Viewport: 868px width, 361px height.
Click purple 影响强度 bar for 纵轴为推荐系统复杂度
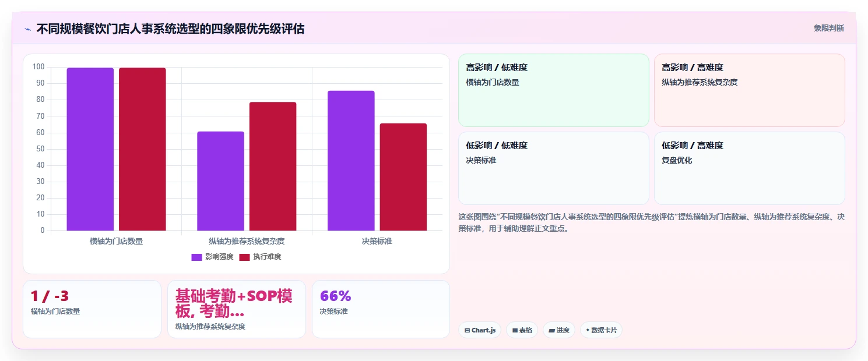tap(220, 181)
